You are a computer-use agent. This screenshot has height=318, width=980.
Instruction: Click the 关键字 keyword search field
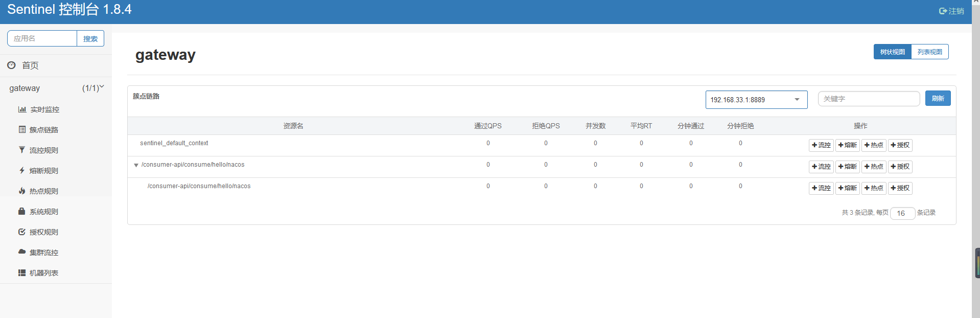(x=868, y=99)
